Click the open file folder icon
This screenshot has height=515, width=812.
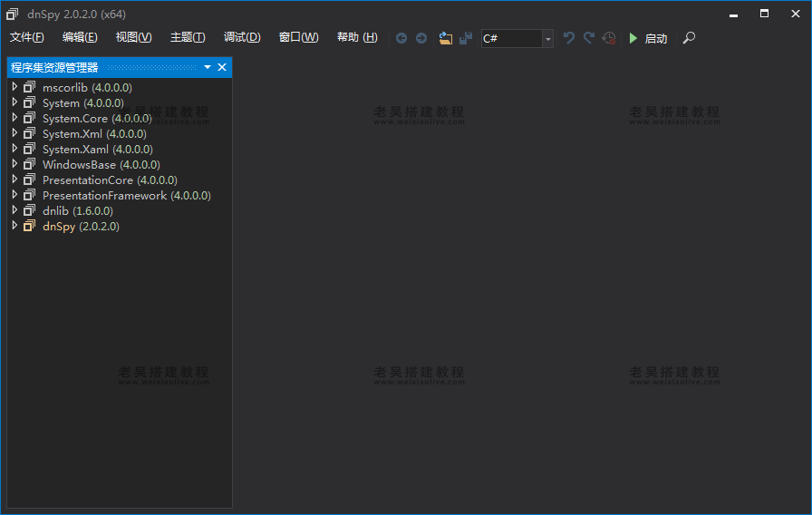pos(445,38)
